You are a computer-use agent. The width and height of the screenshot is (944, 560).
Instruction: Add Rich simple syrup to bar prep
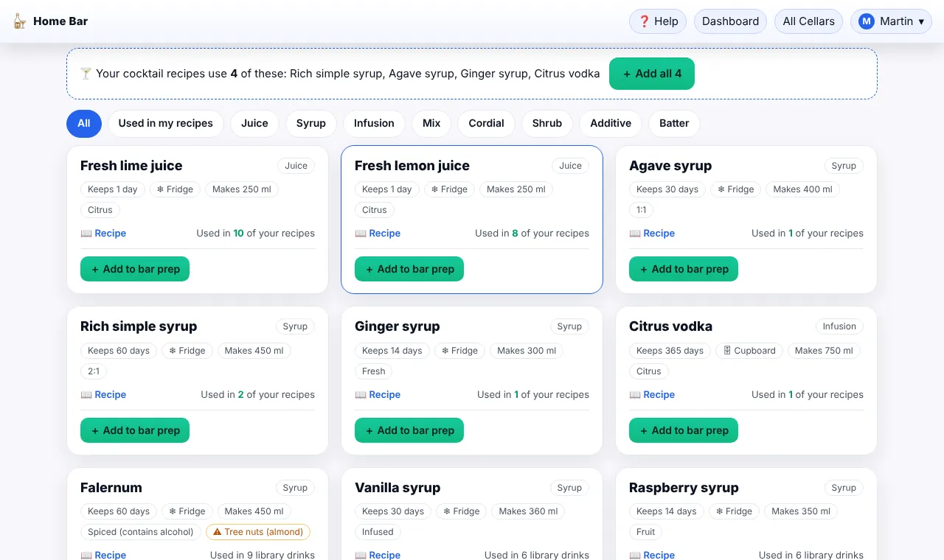(135, 430)
